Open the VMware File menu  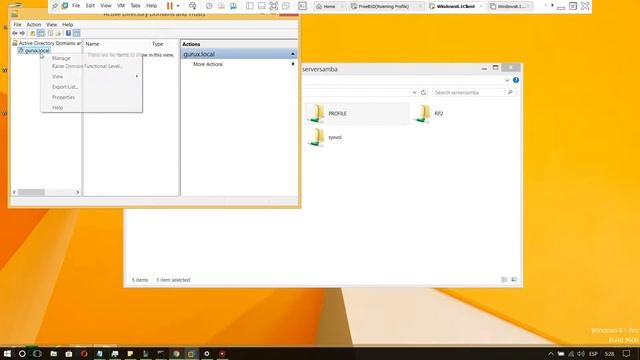coord(76,6)
